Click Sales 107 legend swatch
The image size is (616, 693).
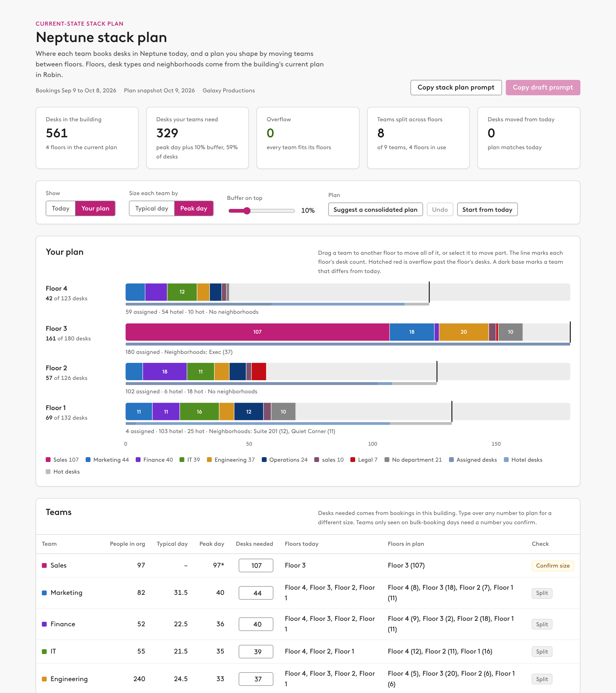[x=48, y=460]
